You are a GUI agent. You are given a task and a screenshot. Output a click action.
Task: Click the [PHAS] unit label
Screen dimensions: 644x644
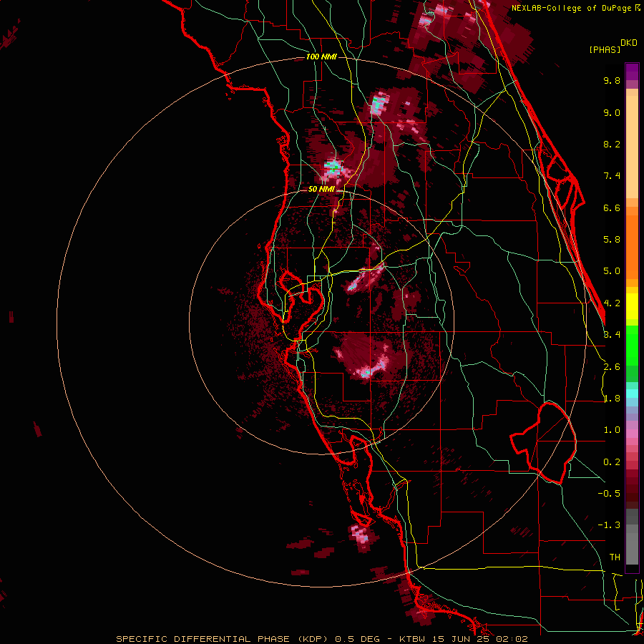pyautogui.click(x=605, y=49)
